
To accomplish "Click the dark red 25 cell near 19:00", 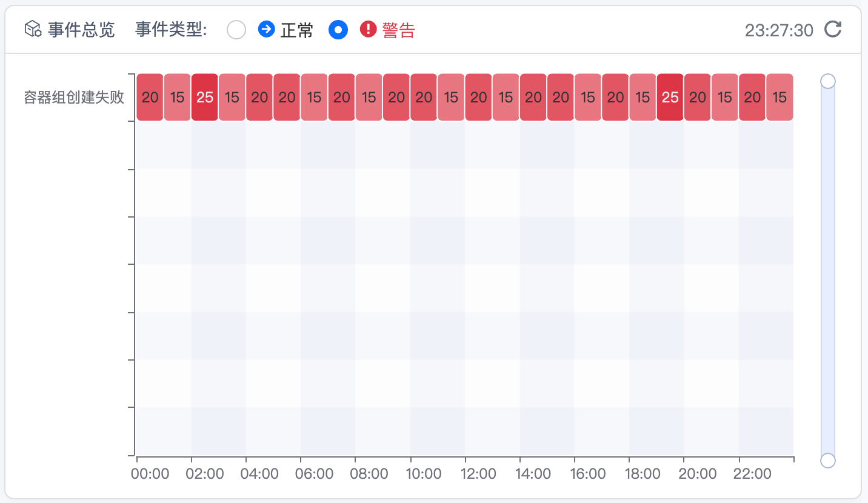I will (x=670, y=98).
